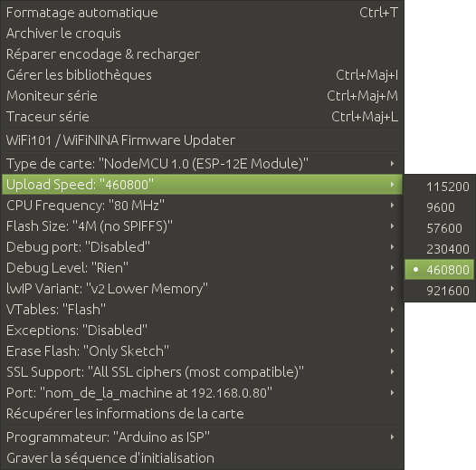Image resolution: width=476 pixels, height=470 pixels.
Task: Choose 9600 baud upload speed
Action: point(440,207)
